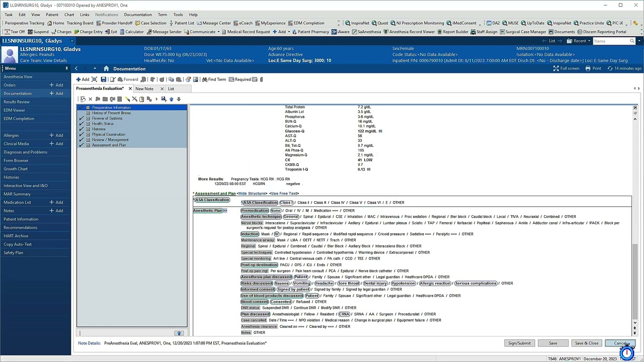Viewport: 644px width, 362px height.
Task: Open Case Selection
Action: click(150, 23)
